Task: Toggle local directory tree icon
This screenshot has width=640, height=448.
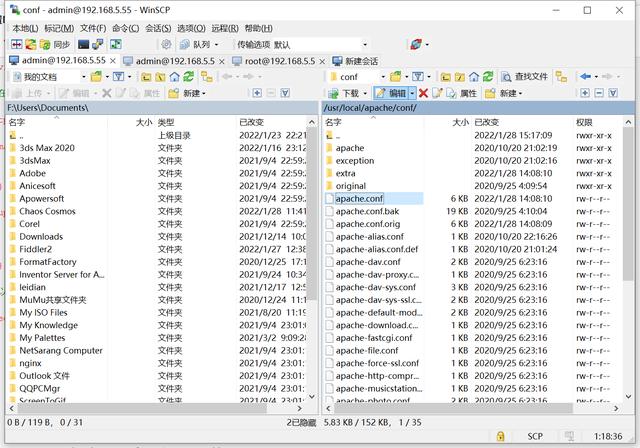Action: [x=207, y=76]
